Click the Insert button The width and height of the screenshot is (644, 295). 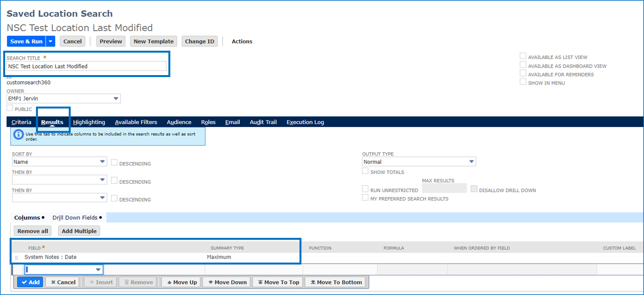click(101, 282)
